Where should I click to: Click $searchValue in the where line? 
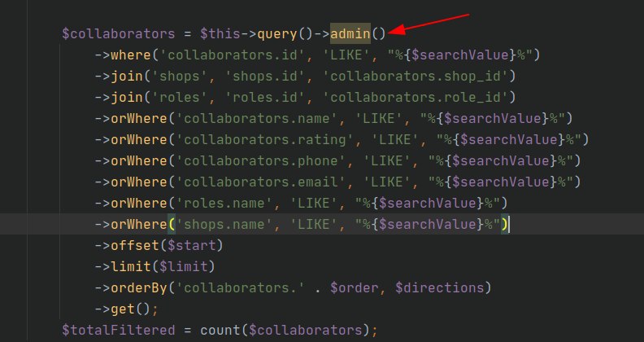(460, 55)
